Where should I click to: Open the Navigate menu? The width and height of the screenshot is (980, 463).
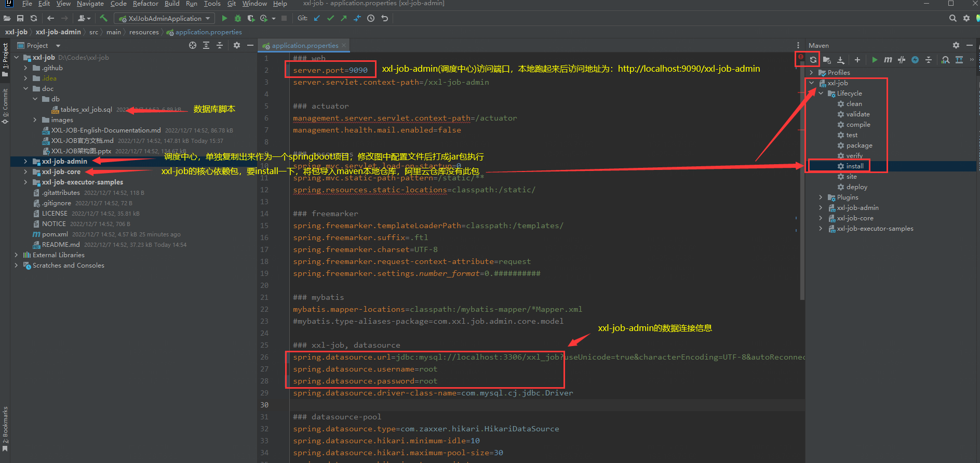coord(90,4)
